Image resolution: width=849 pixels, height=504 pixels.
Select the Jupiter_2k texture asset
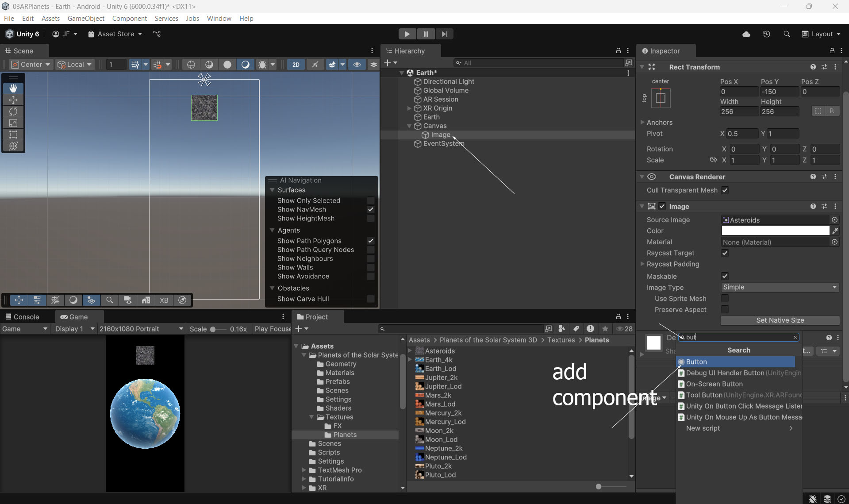441,377
